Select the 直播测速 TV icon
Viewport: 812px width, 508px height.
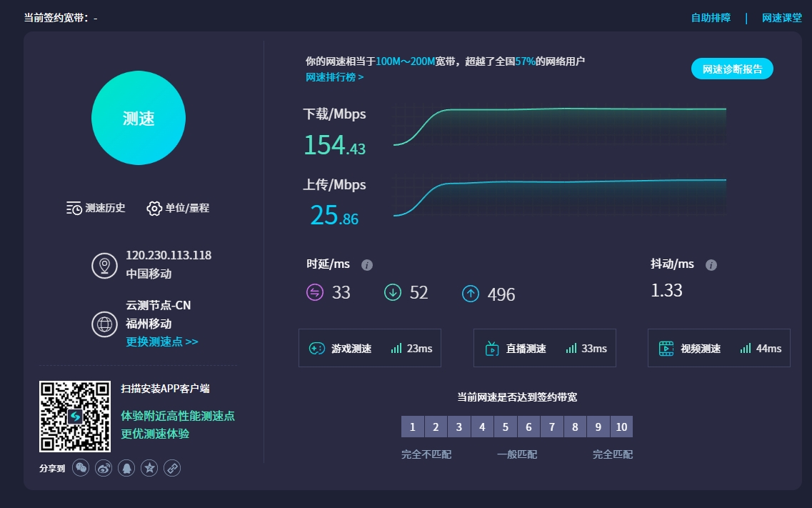491,348
